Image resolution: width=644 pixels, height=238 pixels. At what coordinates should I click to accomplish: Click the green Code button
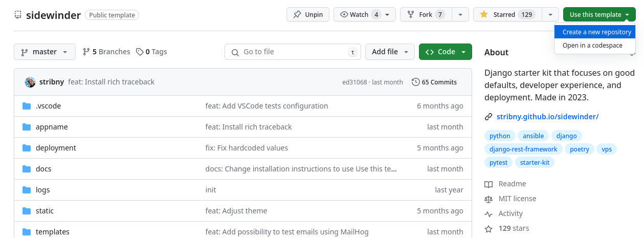coord(445,52)
